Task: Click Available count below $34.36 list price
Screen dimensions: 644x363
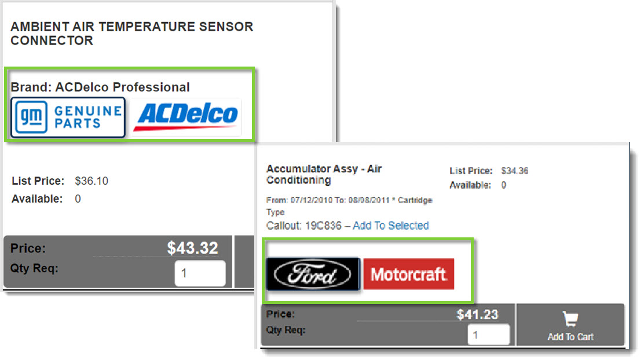Action: (x=504, y=185)
